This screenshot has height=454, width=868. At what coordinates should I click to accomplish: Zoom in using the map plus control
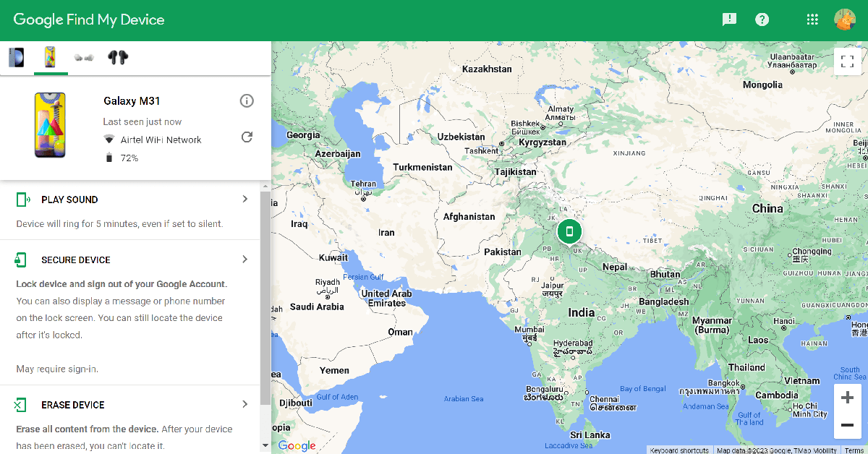click(x=847, y=397)
